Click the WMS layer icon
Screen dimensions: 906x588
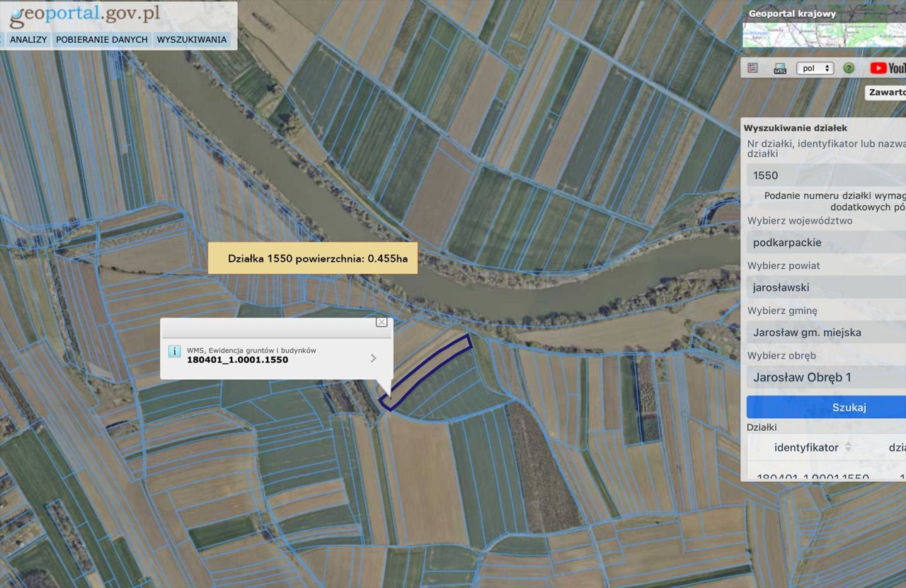coord(780,69)
